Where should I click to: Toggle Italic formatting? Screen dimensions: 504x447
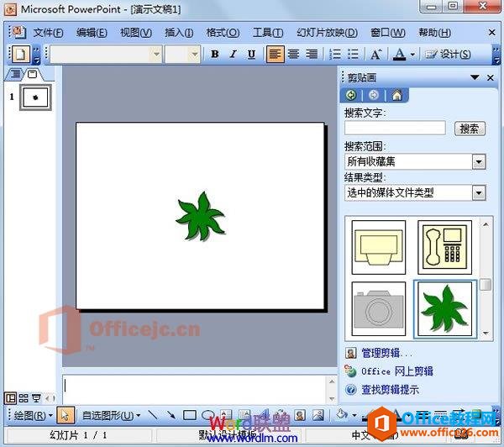(x=233, y=54)
